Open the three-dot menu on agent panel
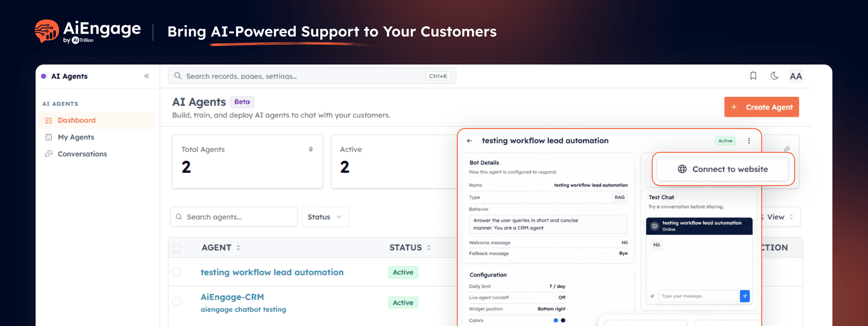 click(x=749, y=141)
